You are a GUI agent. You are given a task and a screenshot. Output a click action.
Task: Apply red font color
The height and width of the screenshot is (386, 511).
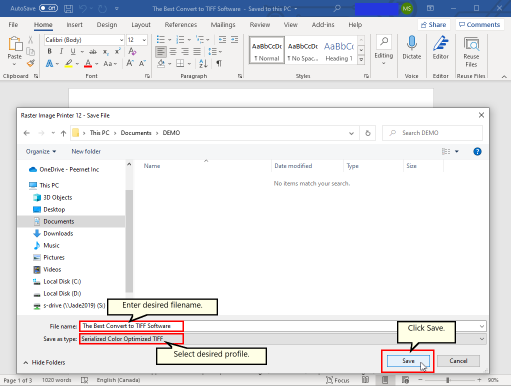88,63
